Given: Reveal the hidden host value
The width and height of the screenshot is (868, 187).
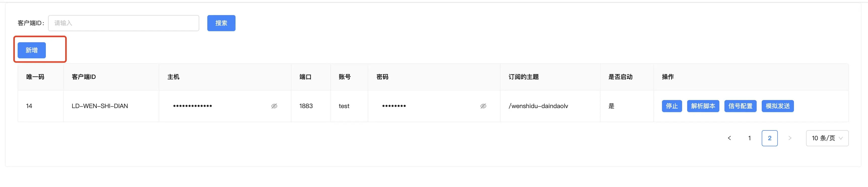Looking at the screenshot, I should 274,106.
